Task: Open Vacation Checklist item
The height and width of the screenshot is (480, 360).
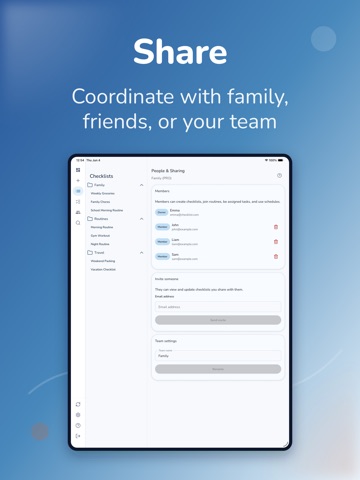Action: 103,269
